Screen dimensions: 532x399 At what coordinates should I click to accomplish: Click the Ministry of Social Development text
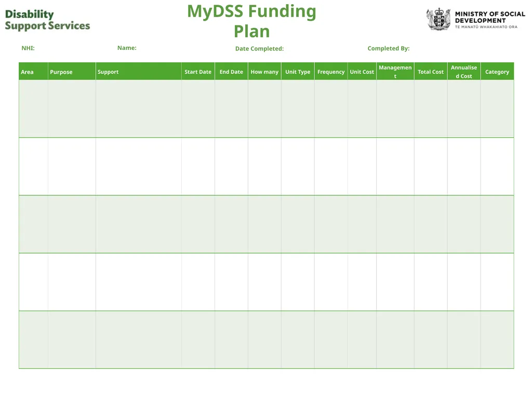coord(490,17)
